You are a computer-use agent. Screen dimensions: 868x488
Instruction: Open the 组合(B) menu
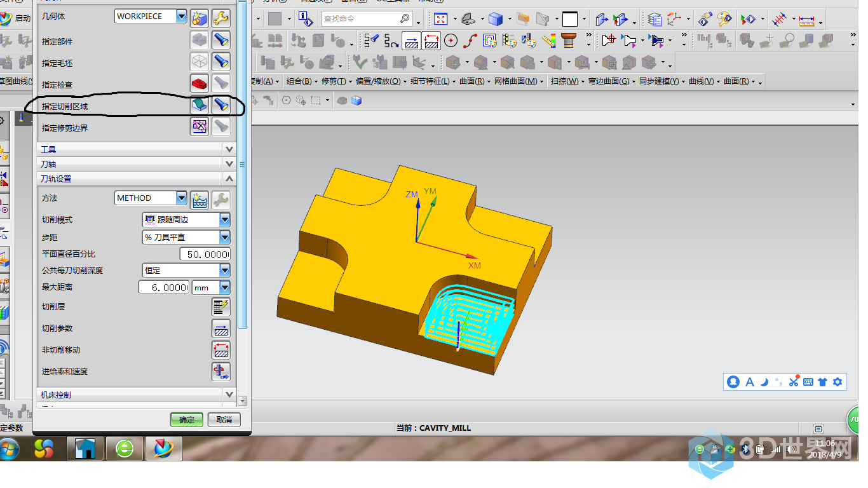pyautogui.click(x=302, y=81)
